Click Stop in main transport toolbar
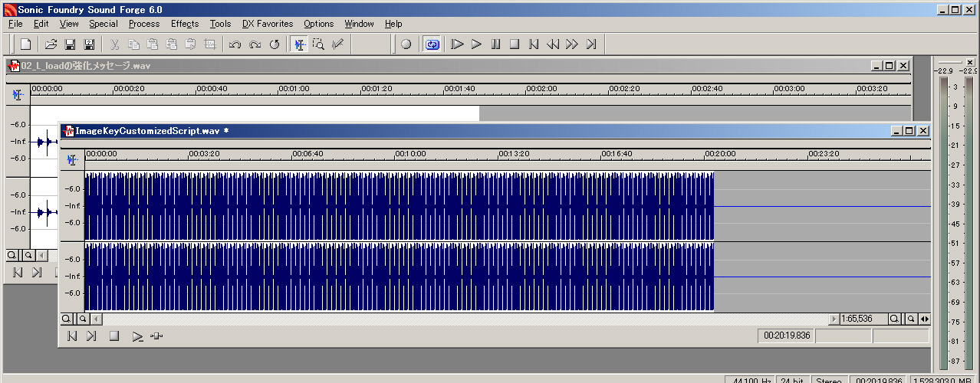The image size is (980, 383). point(515,44)
